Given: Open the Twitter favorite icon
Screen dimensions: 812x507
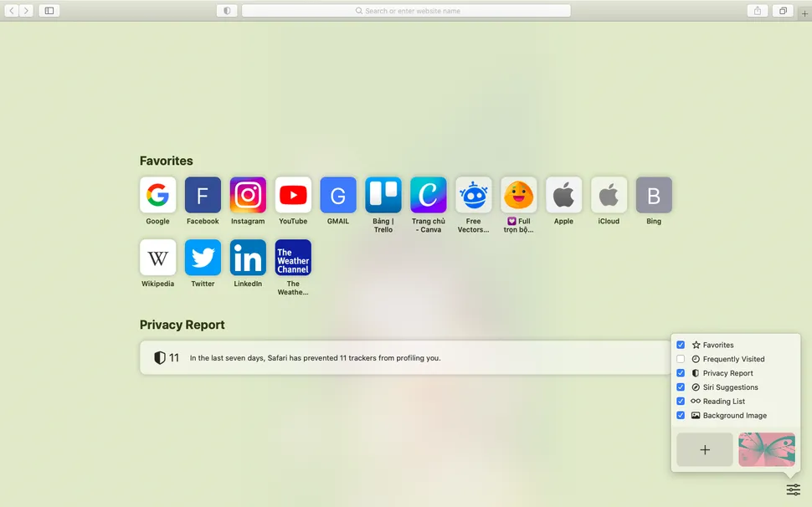Looking at the screenshot, I should click(x=203, y=258).
